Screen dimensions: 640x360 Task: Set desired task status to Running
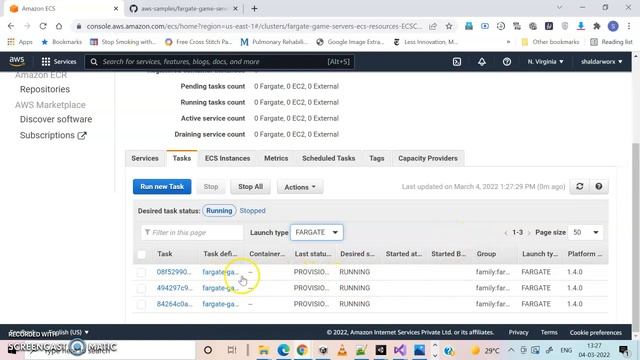(x=219, y=211)
